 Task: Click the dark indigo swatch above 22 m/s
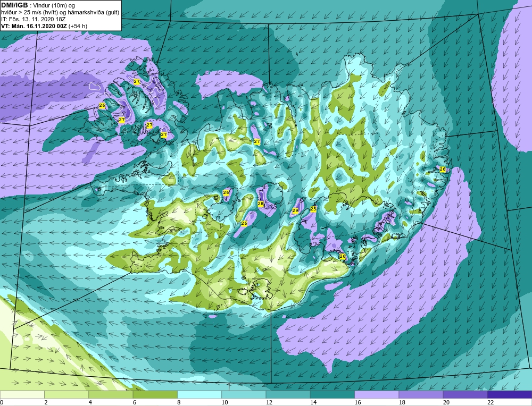pos(510,394)
